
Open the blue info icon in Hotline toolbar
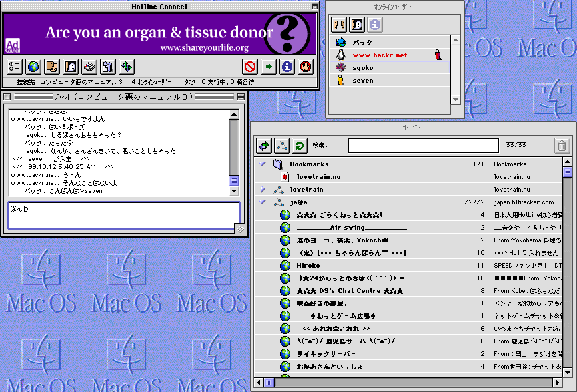click(287, 67)
